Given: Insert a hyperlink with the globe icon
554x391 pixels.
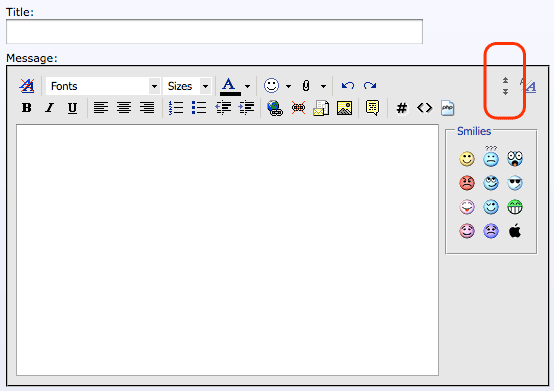Looking at the screenshot, I should 275,108.
